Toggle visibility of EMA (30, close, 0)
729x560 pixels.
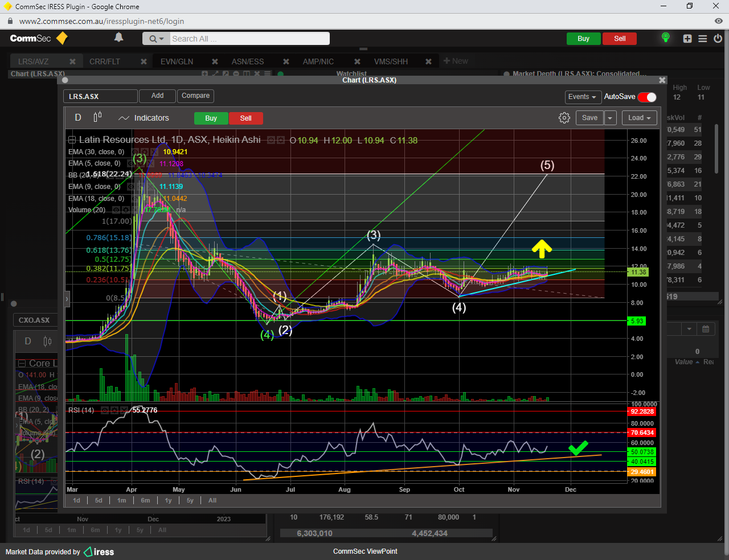(x=135, y=152)
